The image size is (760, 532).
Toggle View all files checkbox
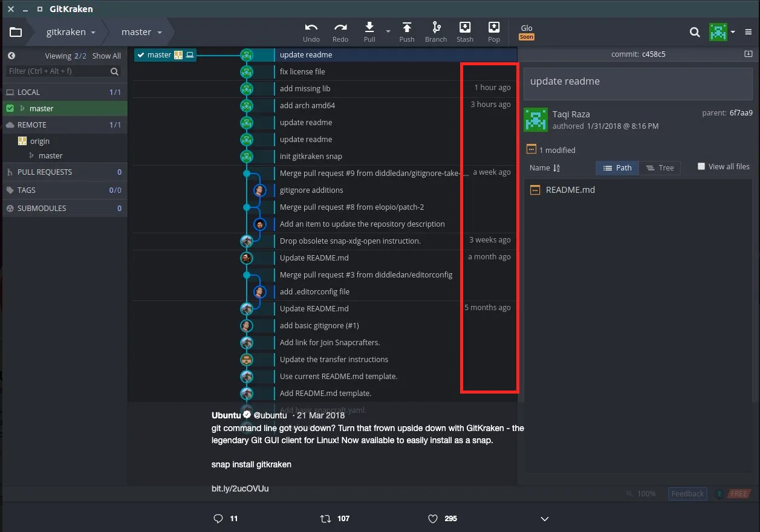[x=701, y=166]
